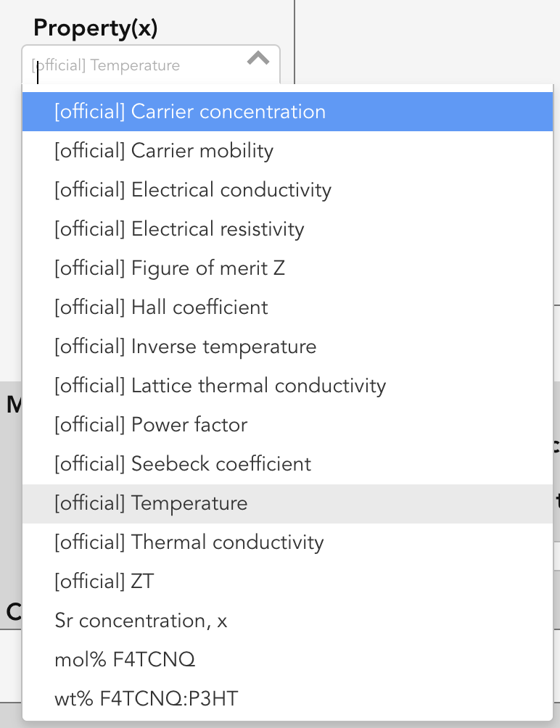Image resolution: width=560 pixels, height=728 pixels.
Task: Choose [official] Carrier mobility
Action: point(287,151)
